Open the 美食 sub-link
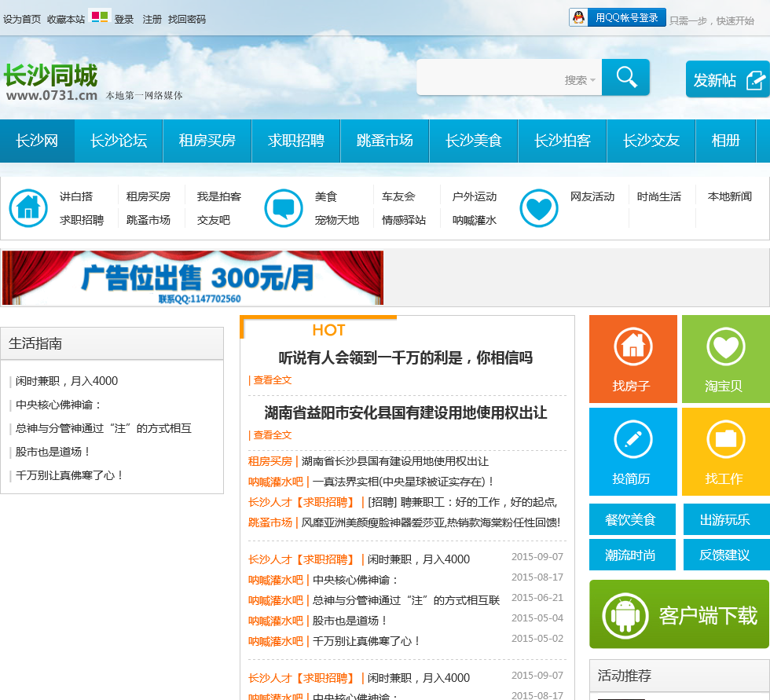 tap(326, 196)
